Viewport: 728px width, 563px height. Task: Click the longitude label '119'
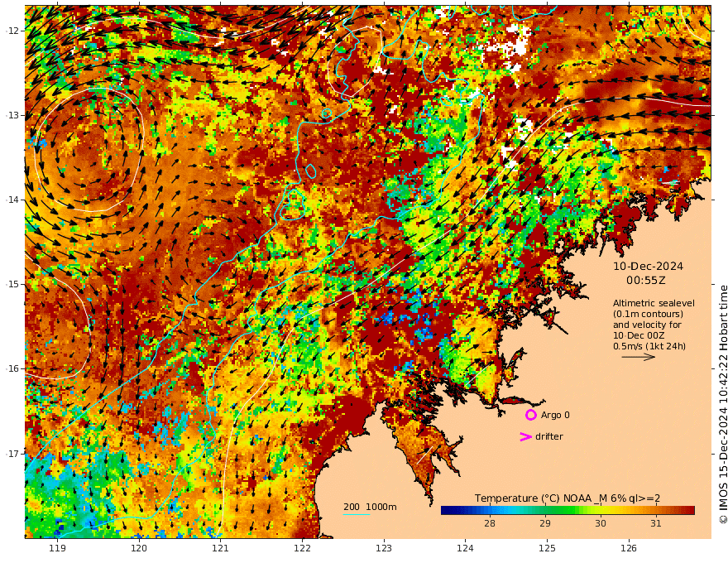click(x=58, y=549)
